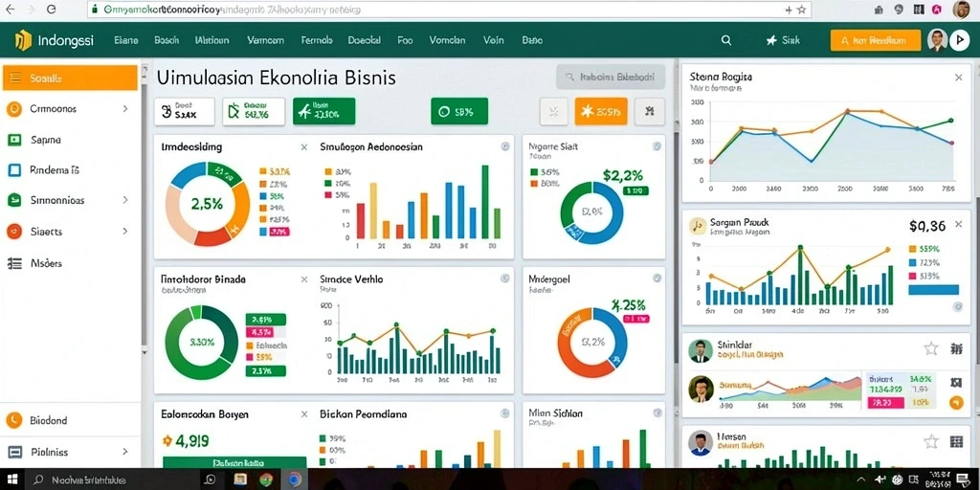Open the Msders list icon in sidebar
980x490 pixels.
[13, 263]
